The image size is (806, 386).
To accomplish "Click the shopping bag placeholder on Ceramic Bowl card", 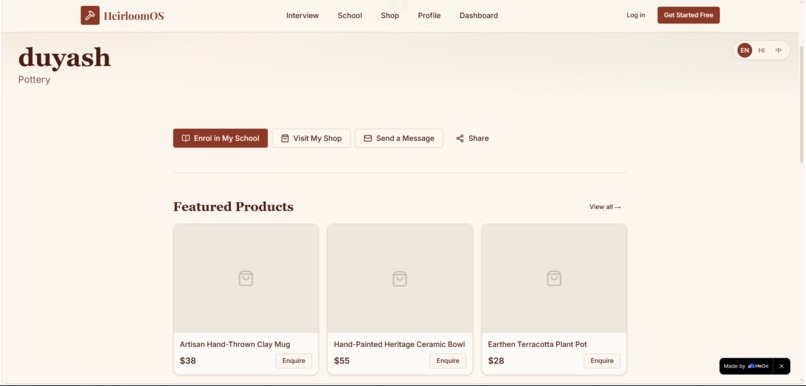I will [x=400, y=278].
